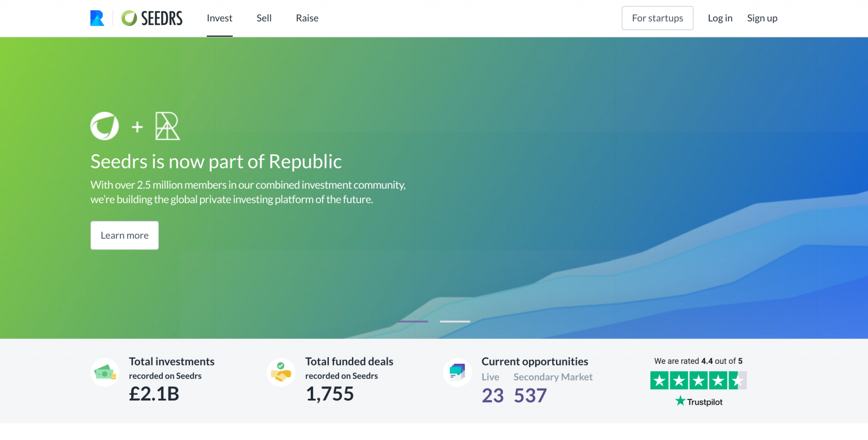Click the blue Republic logo icon
This screenshot has width=868, height=440.
pos(97,18)
